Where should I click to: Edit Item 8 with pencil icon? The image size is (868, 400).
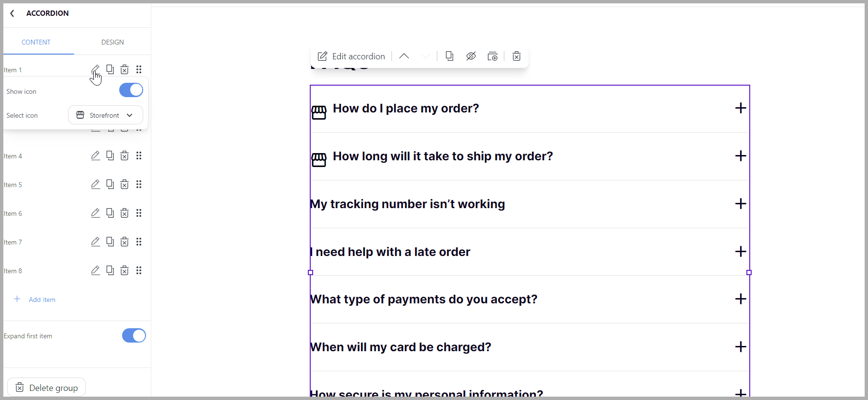click(x=95, y=270)
